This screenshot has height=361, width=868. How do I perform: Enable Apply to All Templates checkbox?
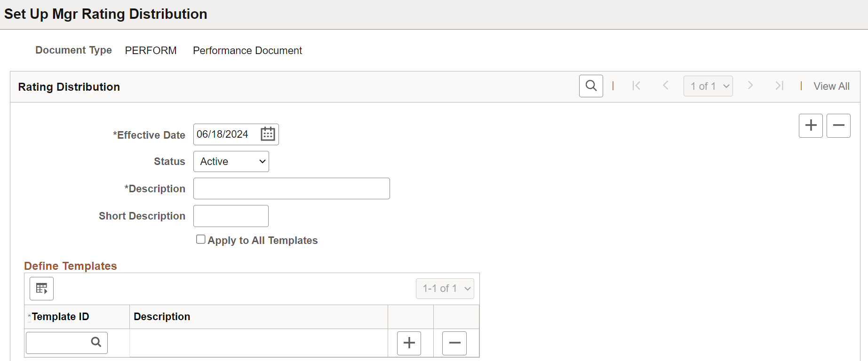pyautogui.click(x=201, y=239)
